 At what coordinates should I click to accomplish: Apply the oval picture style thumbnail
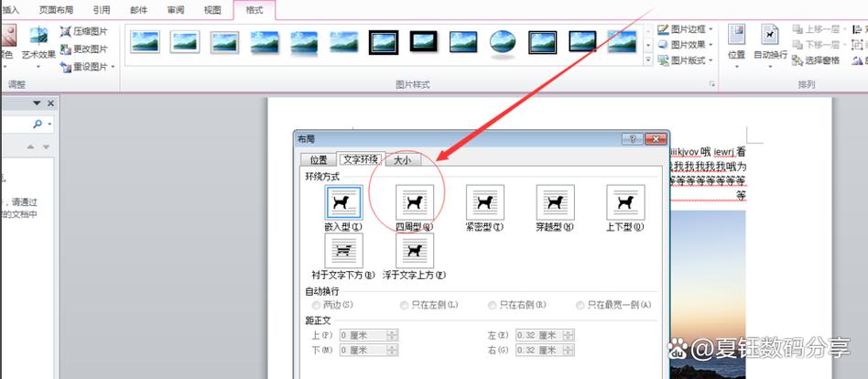503,43
